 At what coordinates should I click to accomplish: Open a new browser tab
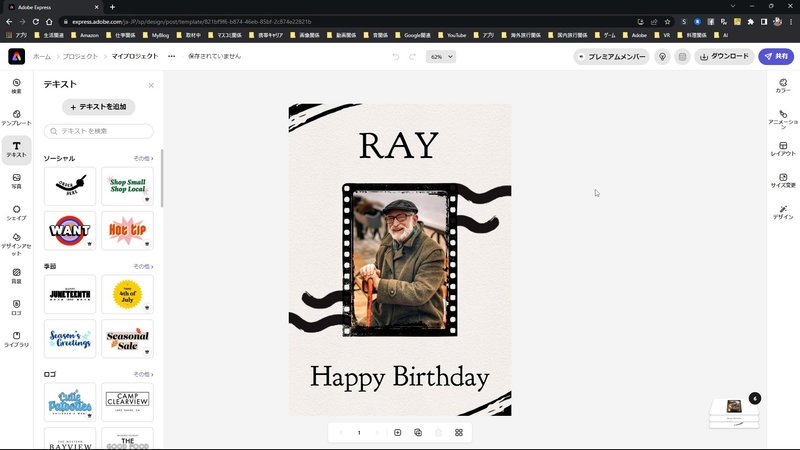point(112,7)
